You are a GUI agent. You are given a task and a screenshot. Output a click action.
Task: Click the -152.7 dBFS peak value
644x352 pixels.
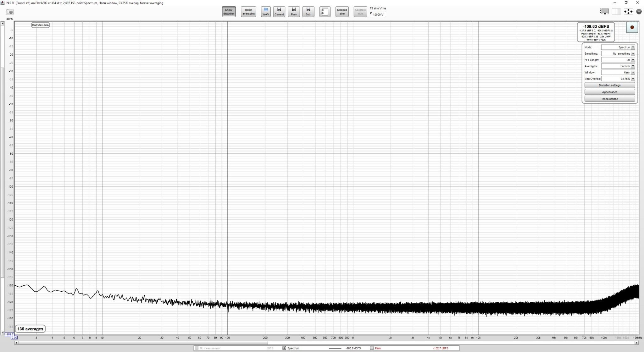click(441, 348)
